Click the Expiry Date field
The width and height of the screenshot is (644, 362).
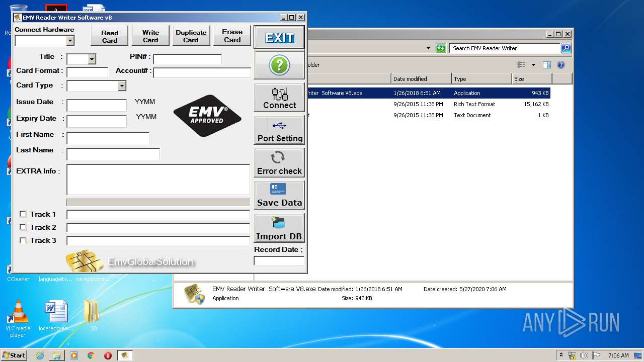(97, 121)
